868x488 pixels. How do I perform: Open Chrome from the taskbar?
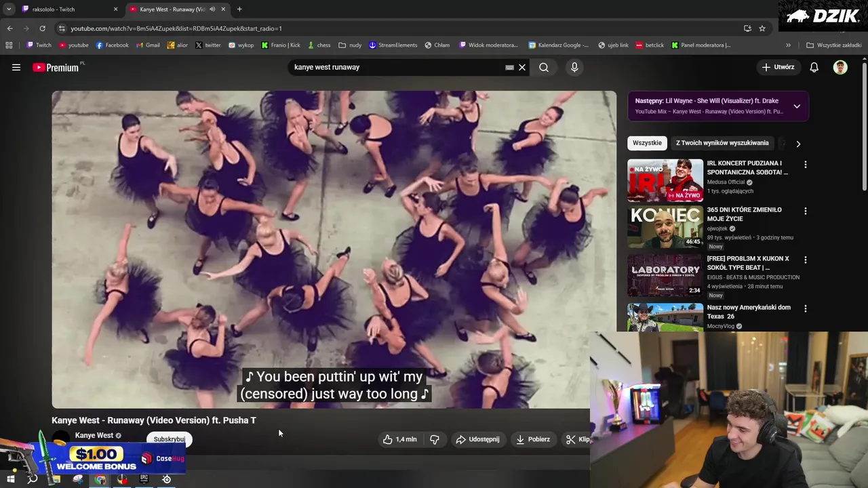(x=100, y=479)
